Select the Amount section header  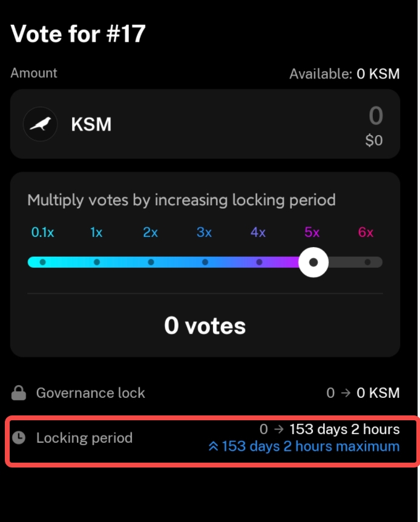33,73
